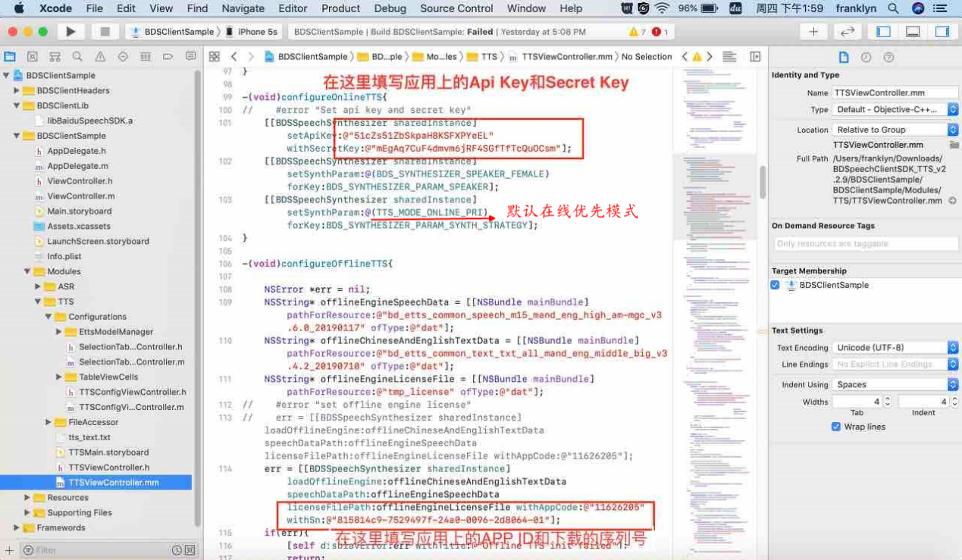Screen dimensions: 962x560
Task: Show the History inspector
Action: (866, 58)
